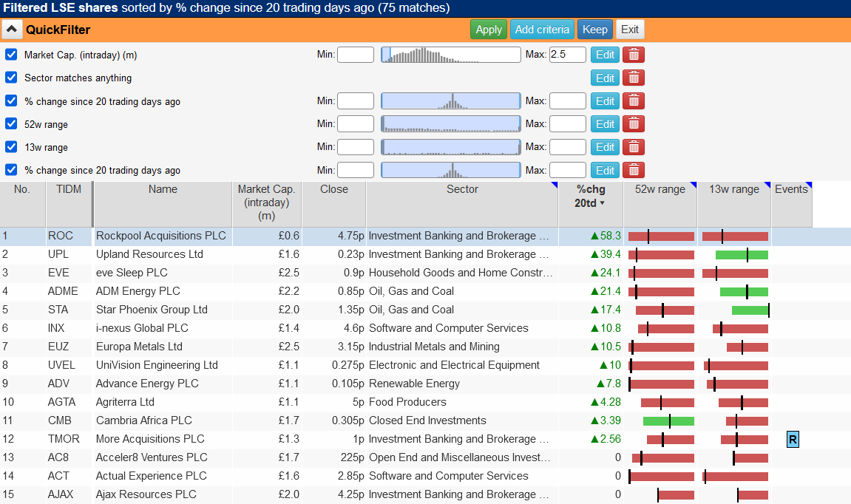Edit the 13w range criterion

605,147
